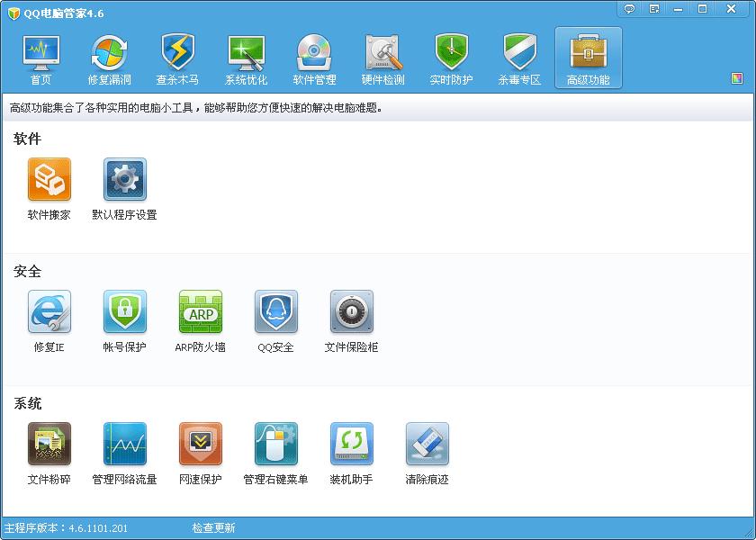Image resolution: width=756 pixels, height=540 pixels.
Task: Open 管理右键菜单 mouse icon
Action: click(x=275, y=445)
